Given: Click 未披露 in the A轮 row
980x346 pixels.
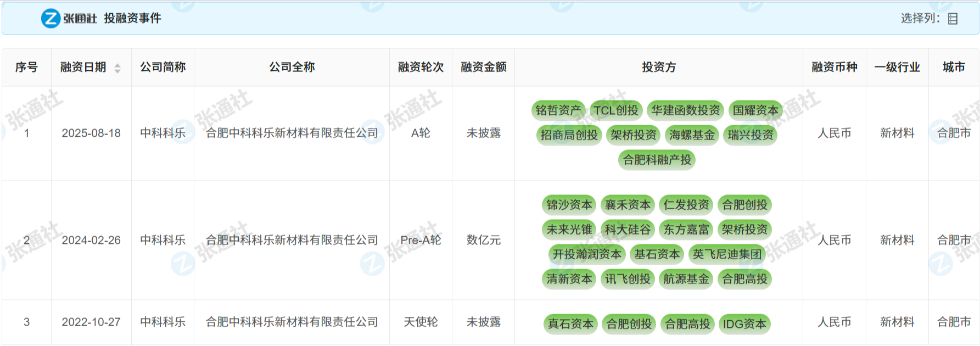Looking at the screenshot, I should (x=483, y=133).
